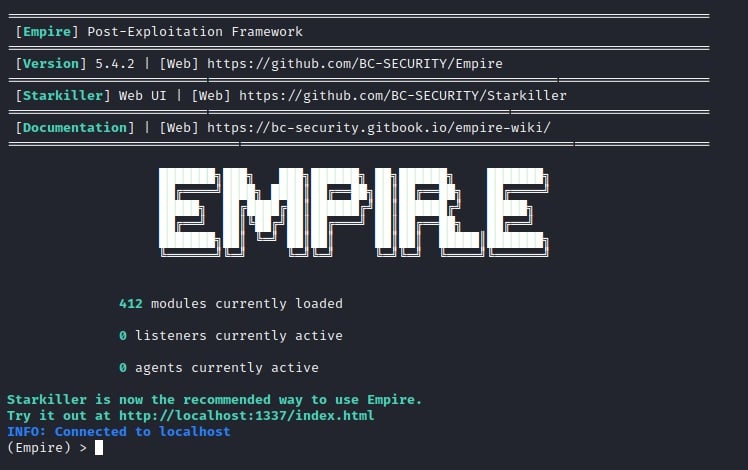Image resolution: width=748 pixels, height=470 pixels.
Task: Click the [Documentation] label text
Action: click(x=75, y=127)
